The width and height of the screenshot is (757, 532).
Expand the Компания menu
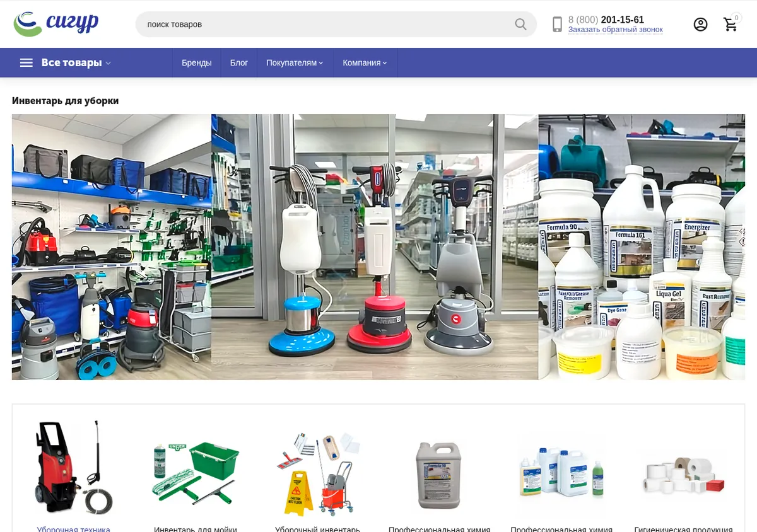[x=365, y=62]
